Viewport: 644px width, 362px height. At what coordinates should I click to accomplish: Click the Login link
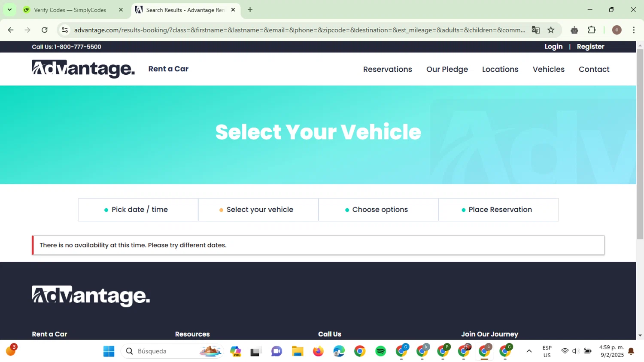point(553,47)
